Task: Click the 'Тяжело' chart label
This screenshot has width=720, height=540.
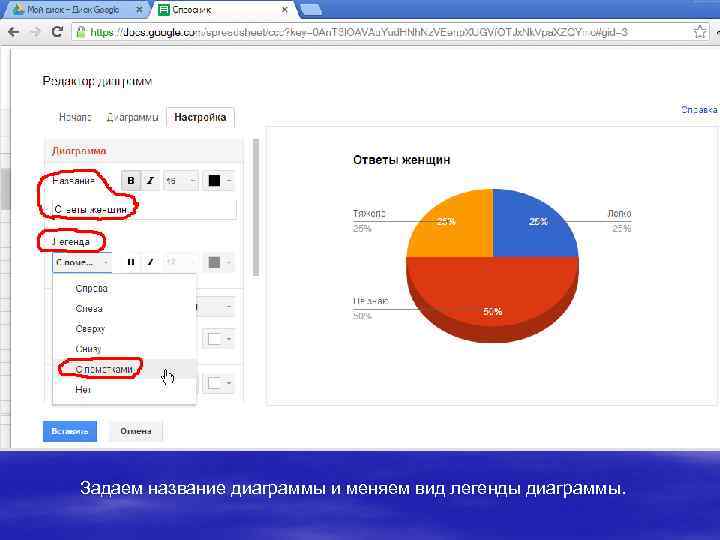Action: pos(369,214)
